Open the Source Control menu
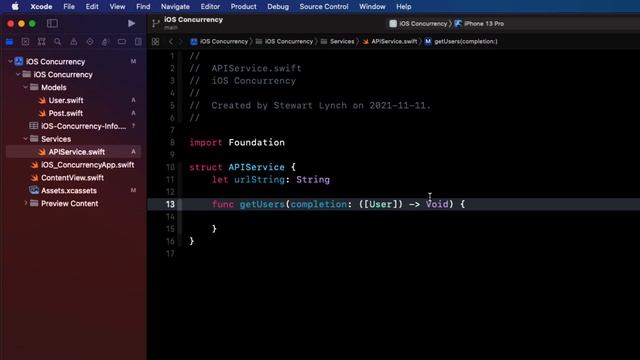The image size is (640, 360). pos(324,7)
